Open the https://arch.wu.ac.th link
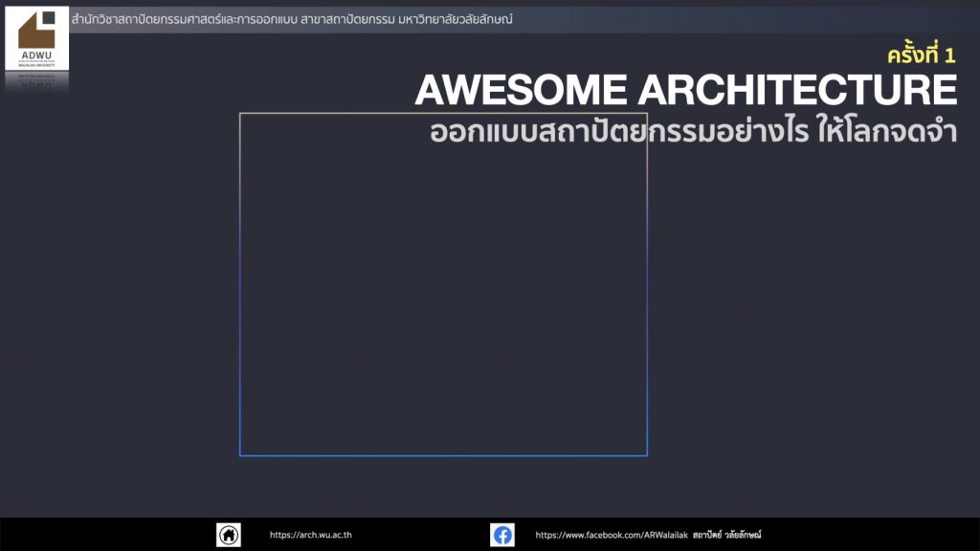Image resolution: width=980 pixels, height=551 pixels. (x=310, y=535)
